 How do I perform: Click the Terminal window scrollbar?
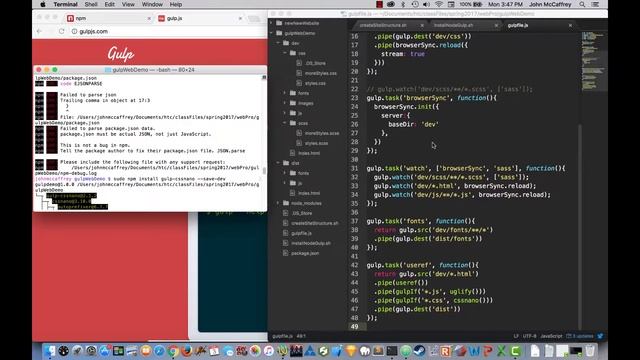pyautogui.click(x=264, y=171)
